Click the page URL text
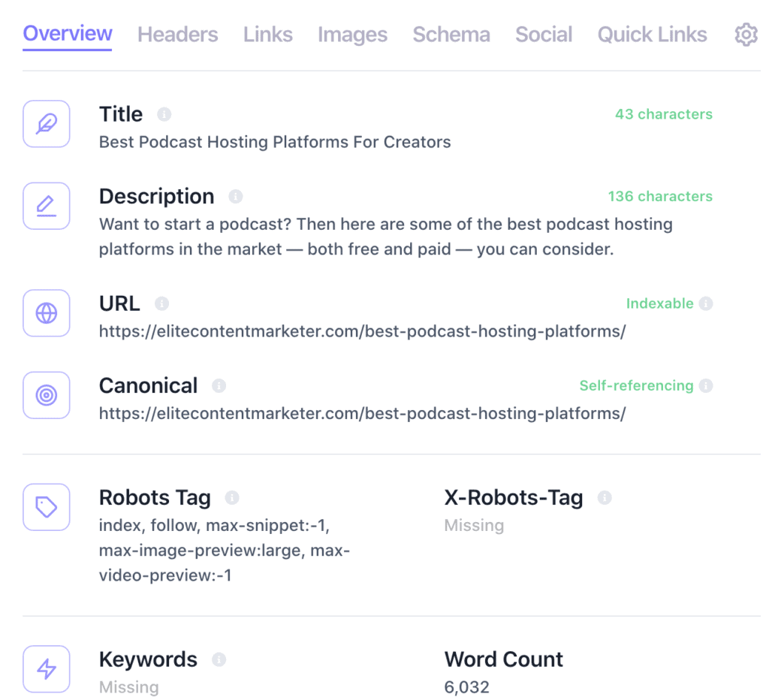This screenshot has height=700, width=769. [362, 331]
